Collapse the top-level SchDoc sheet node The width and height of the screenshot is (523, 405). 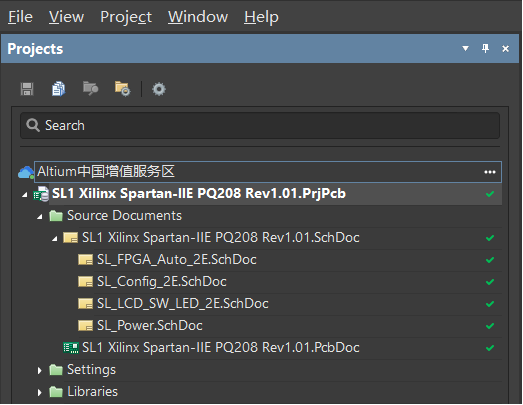55,239
